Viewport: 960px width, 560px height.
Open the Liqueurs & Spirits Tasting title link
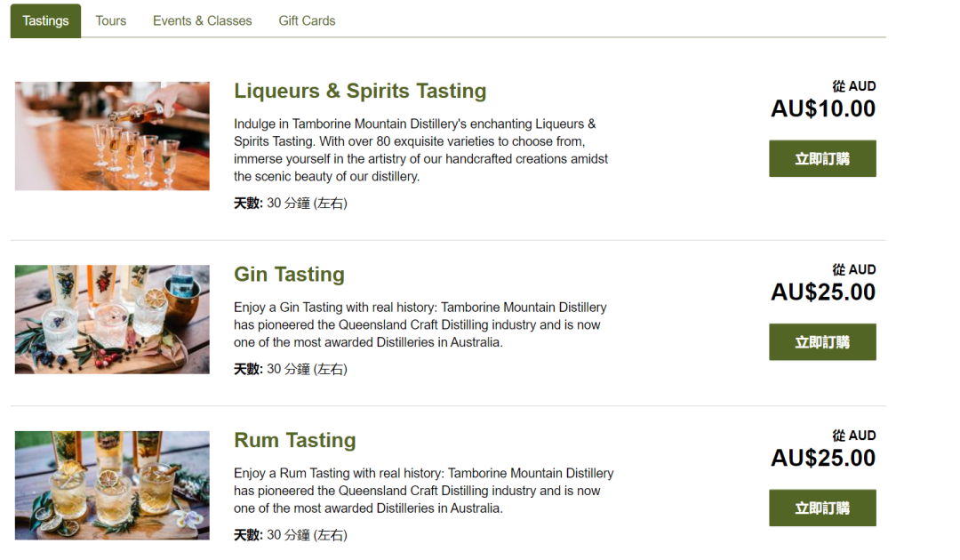coord(360,91)
